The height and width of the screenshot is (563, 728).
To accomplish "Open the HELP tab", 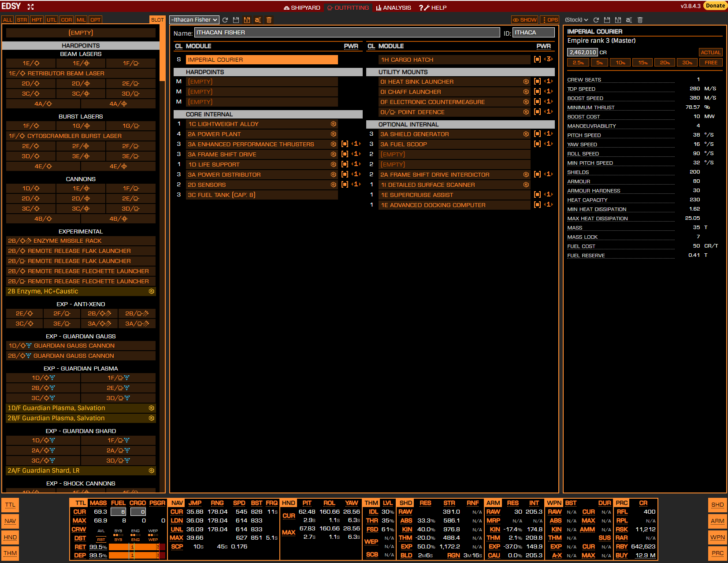I will (x=433, y=7).
